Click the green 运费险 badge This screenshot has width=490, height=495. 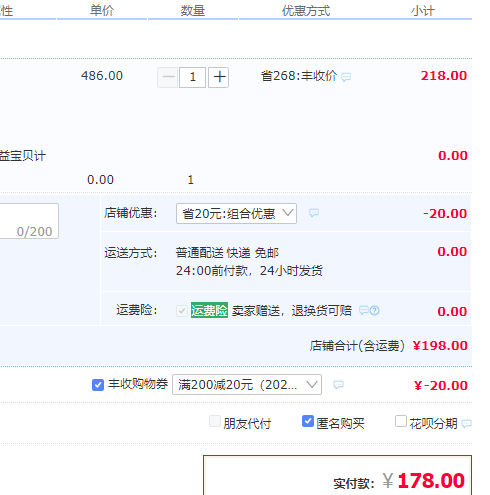pos(209,310)
